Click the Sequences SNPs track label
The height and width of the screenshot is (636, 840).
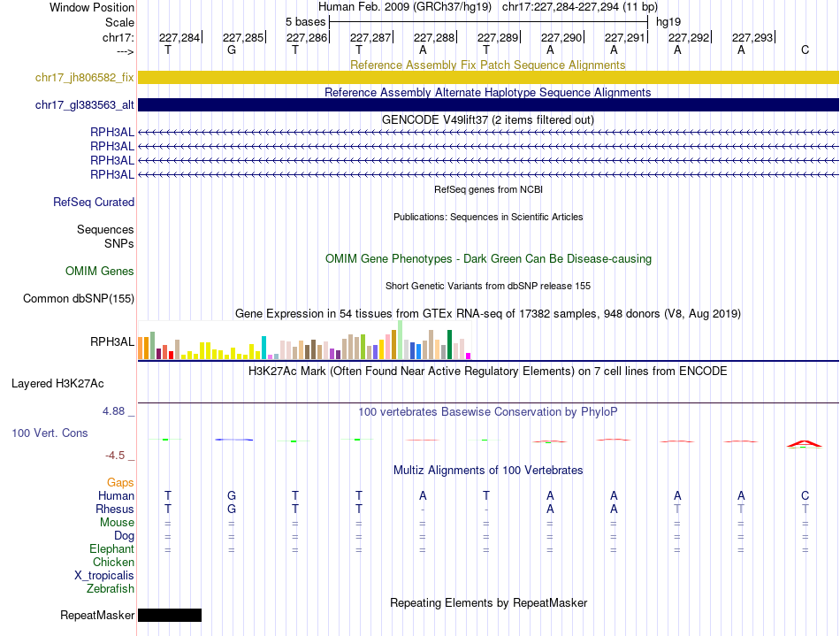point(105,236)
